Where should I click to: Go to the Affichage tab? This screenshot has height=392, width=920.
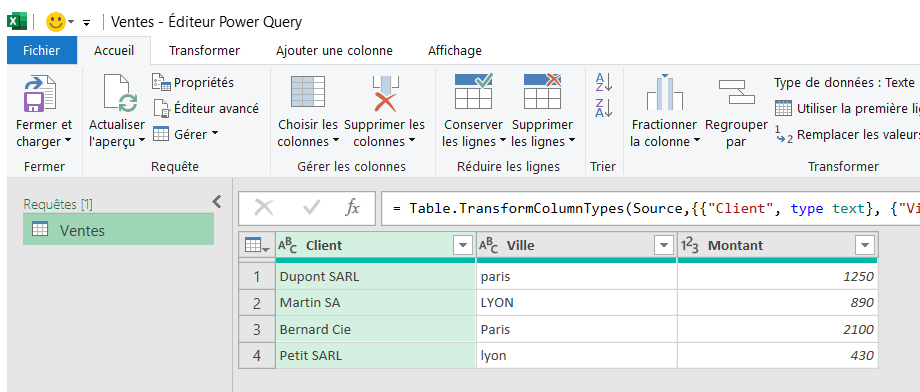point(455,50)
